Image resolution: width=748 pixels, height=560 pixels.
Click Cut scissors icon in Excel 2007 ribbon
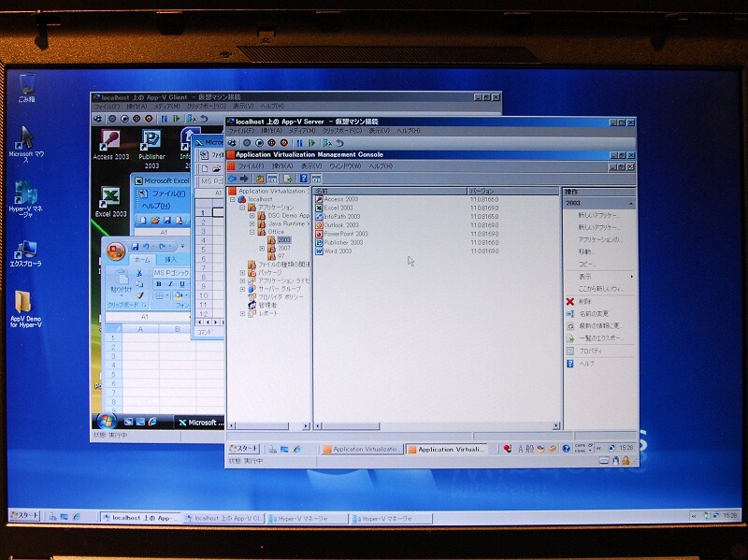[139, 273]
